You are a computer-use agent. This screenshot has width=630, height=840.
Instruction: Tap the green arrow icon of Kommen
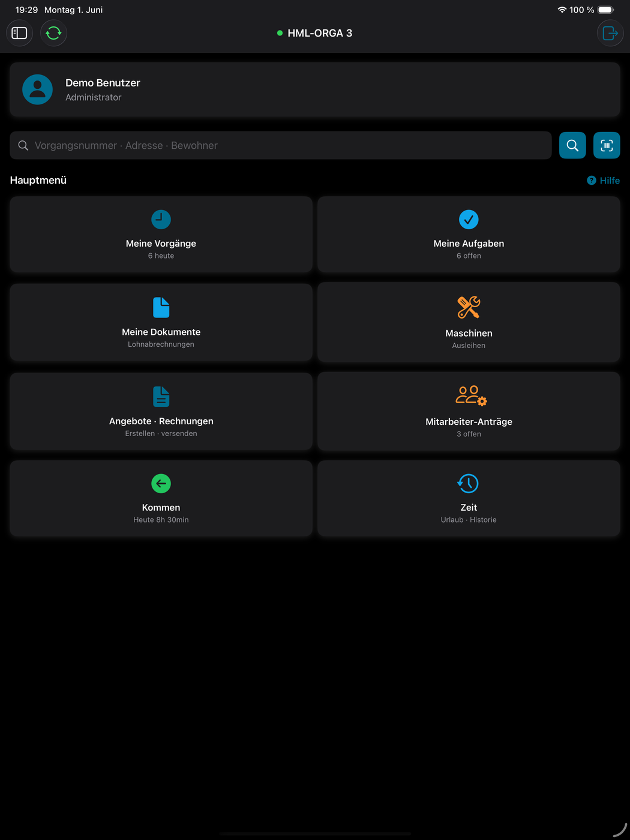pos(161,484)
